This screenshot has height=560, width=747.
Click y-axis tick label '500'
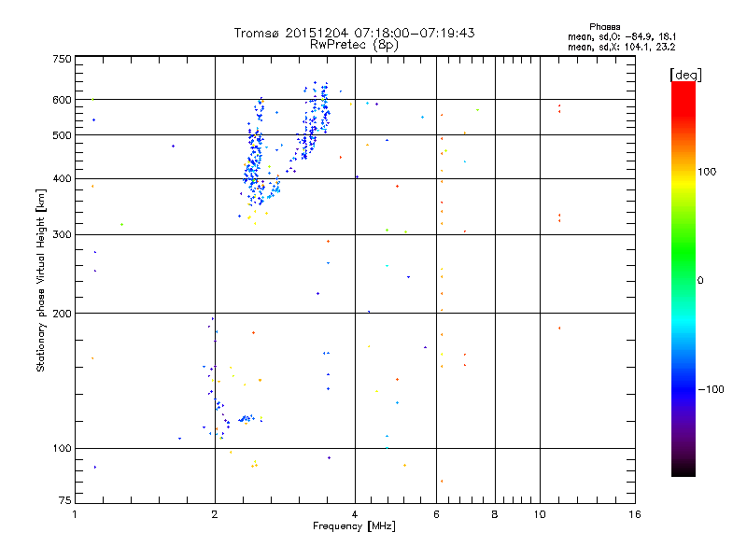pos(62,135)
